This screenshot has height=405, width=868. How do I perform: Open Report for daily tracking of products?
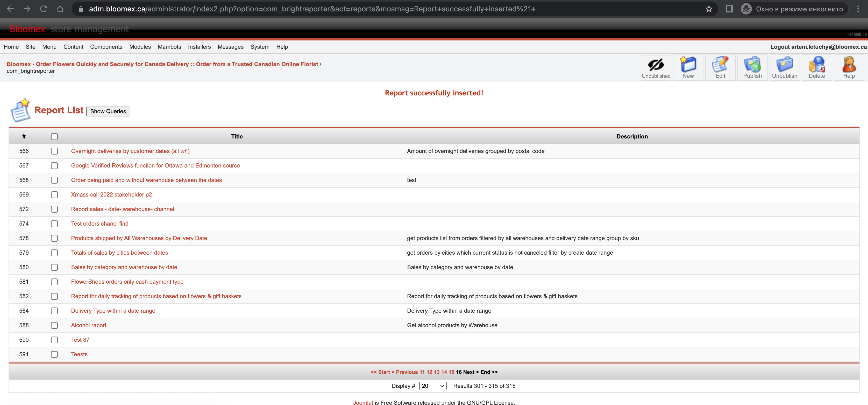click(x=156, y=296)
